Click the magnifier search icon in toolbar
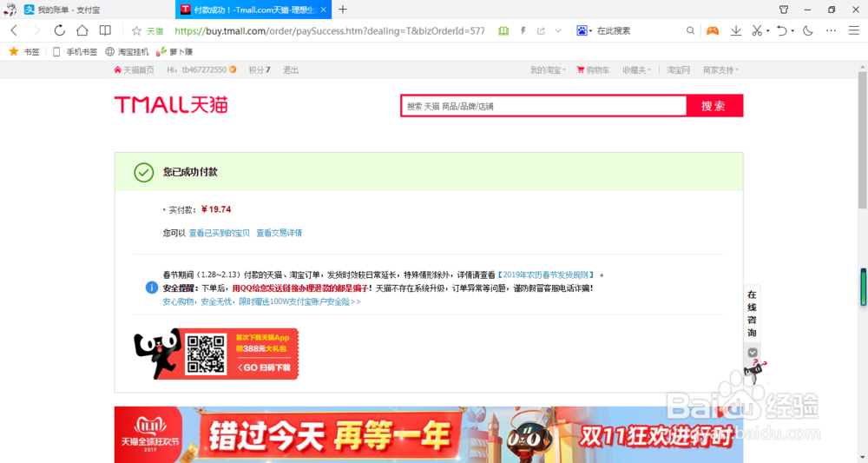Screen dimensions: 868x463 (690, 31)
